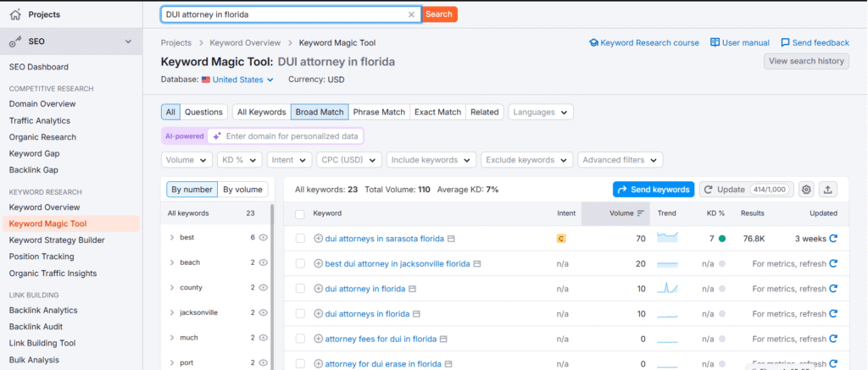
Task: Open the Include keywords dropdown
Action: pos(431,160)
